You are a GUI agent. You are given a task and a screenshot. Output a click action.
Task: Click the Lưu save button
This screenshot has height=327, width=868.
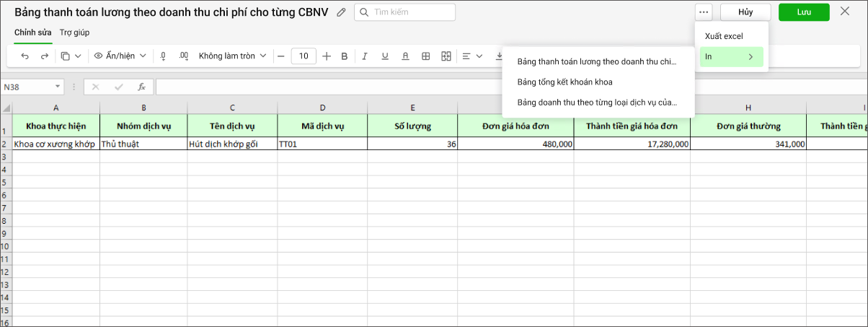point(804,12)
